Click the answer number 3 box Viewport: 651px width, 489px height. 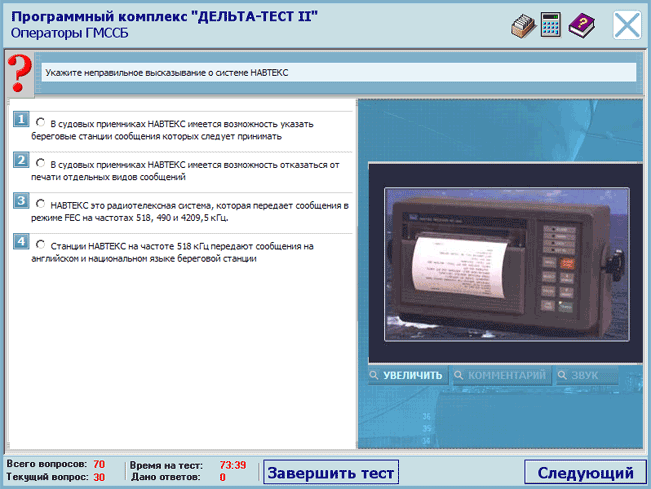(x=20, y=201)
